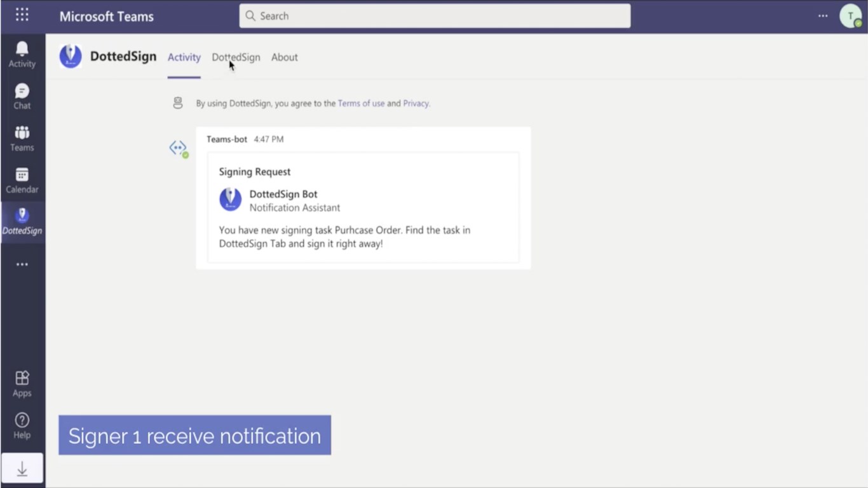
Task: Switch to the About tab
Action: [x=285, y=57]
